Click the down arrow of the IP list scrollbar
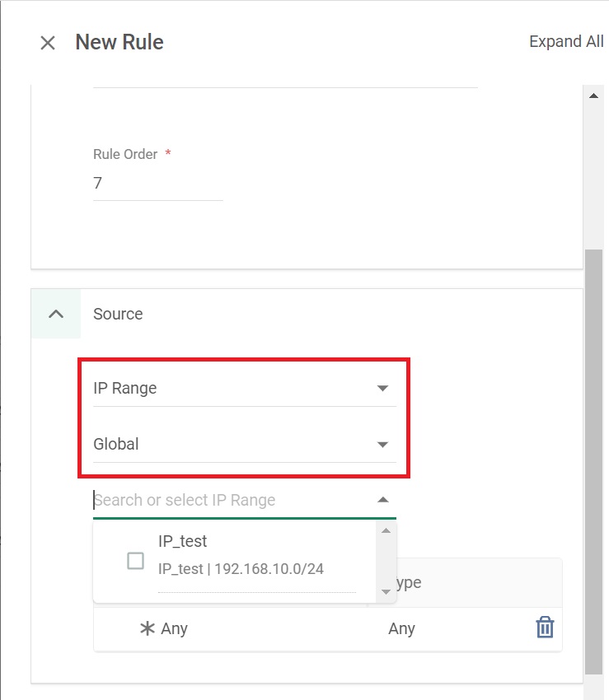The height and width of the screenshot is (700, 609). pyautogui.click(x=386, y=592)
